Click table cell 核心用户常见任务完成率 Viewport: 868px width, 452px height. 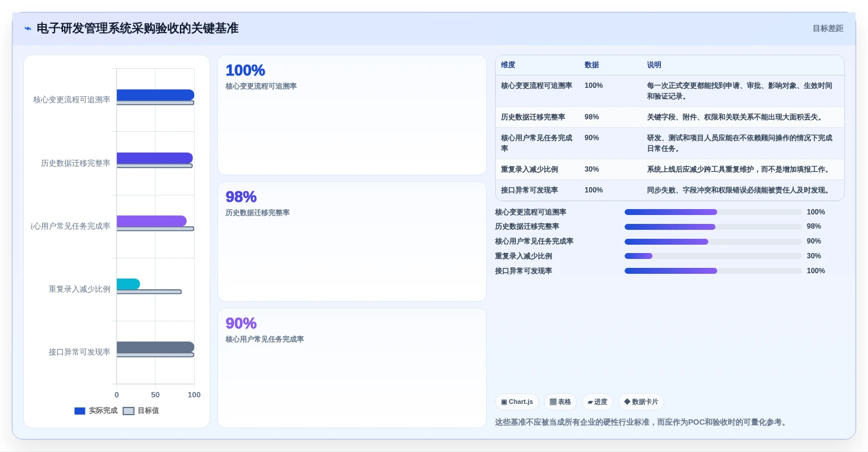[537, 143]
